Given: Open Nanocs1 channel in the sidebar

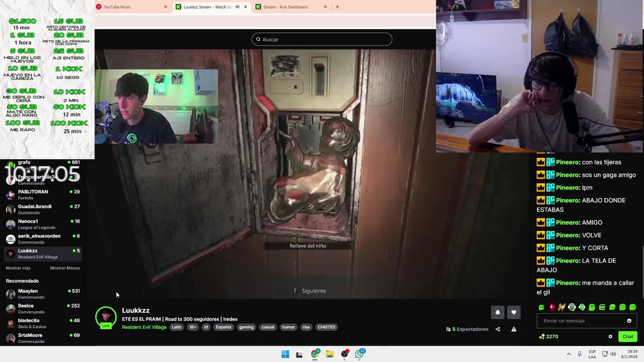Looking at the screenshot, I should tap(43, 224).
